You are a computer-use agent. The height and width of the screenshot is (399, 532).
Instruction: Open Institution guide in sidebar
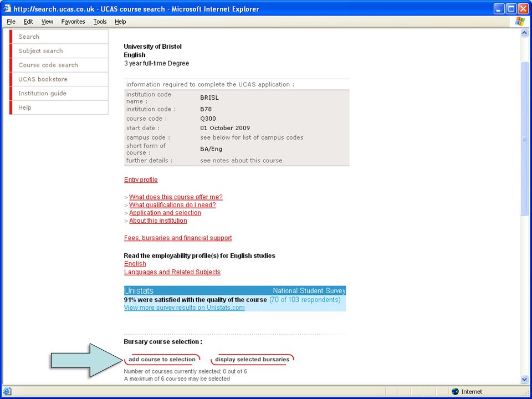[x=59, y=93]
